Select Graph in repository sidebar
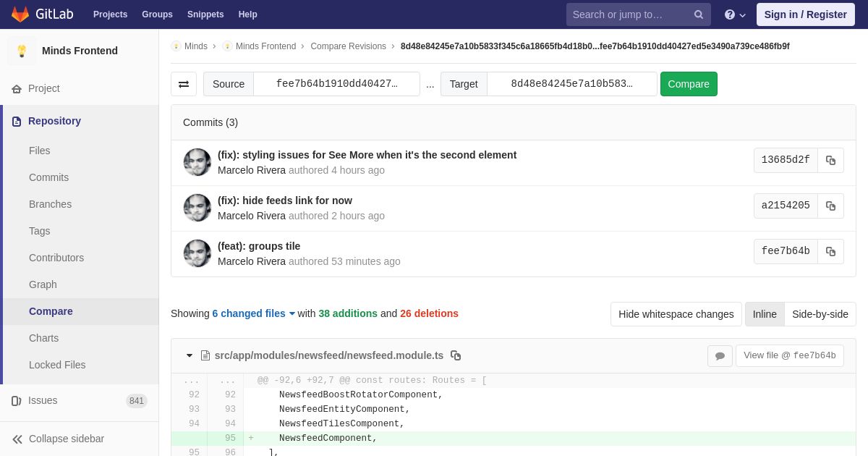 click(43, 284)
